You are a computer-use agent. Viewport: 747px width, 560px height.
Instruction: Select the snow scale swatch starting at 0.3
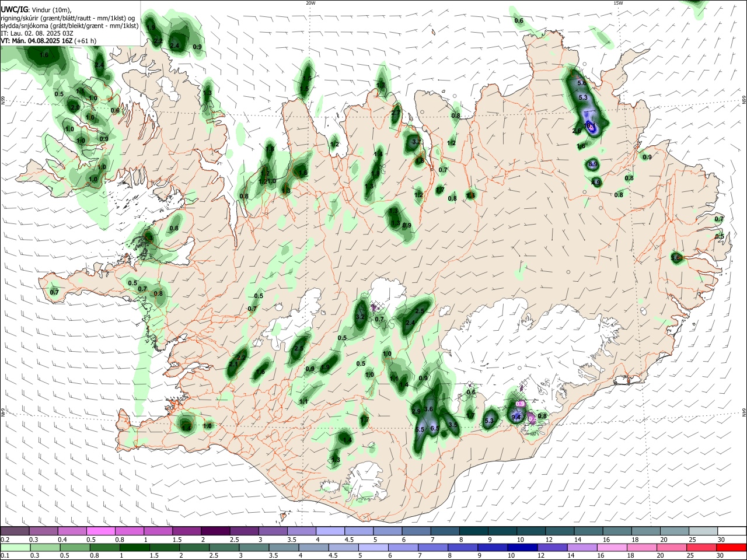(x=43, y=531)
